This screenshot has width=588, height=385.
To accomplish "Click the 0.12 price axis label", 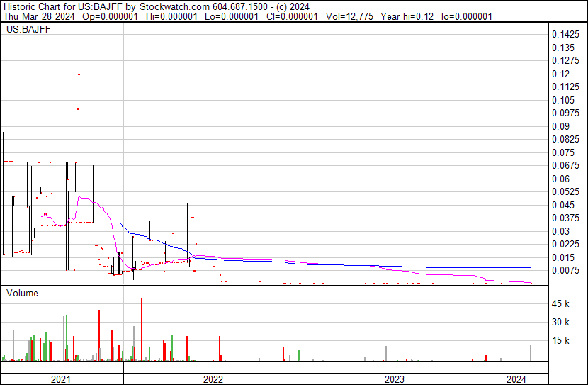I will (x=560, y=74).
